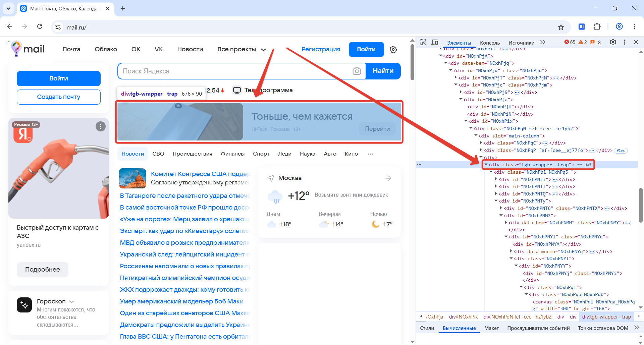Show more DevTools tabs chevron

(x=543, y=42)
